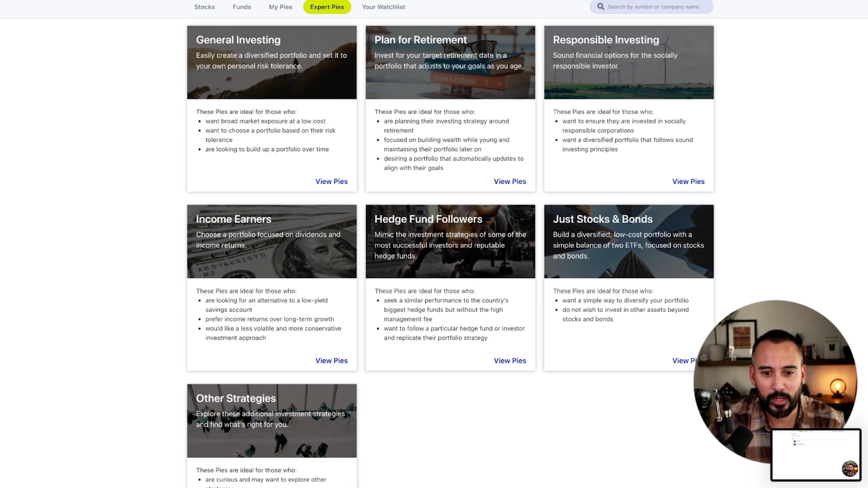The image size is (868, 488).
Task: Click the "Plan for Retirement" card heading
Action: coord(420,40)
